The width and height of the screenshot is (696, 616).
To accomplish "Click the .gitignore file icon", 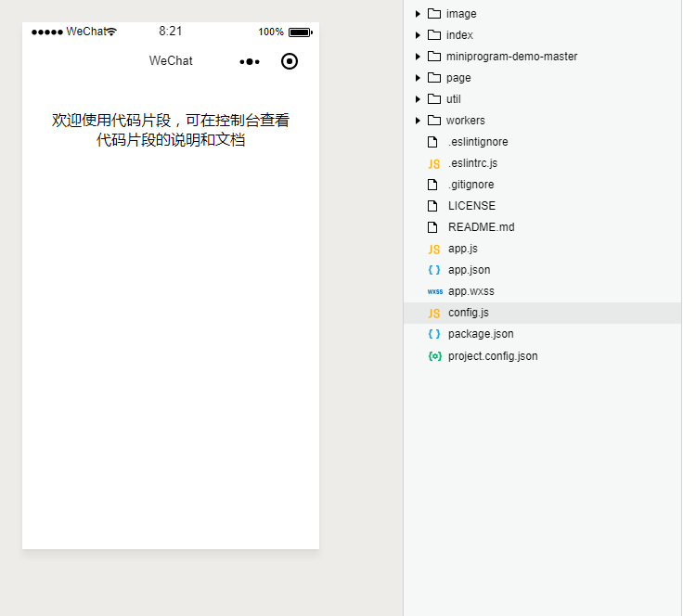I will click(x=432, y=185).
